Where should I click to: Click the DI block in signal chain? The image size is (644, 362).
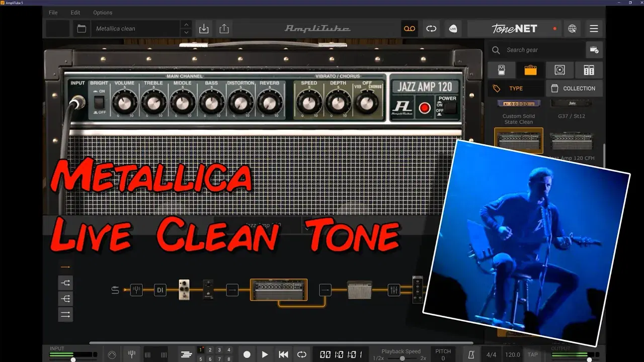pyautogui.click(x=160, y=290)
